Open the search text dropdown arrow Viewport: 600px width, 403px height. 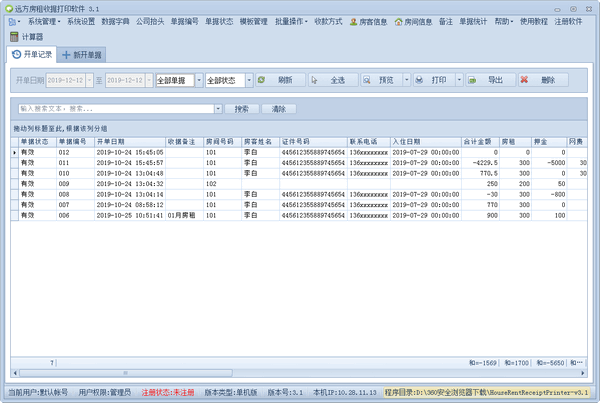pos(216,109)
